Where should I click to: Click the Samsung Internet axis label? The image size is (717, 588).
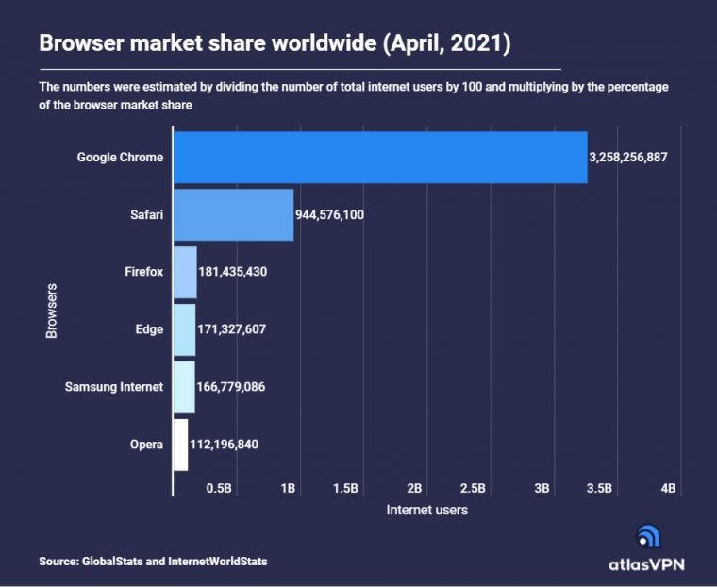coord(114,387)
